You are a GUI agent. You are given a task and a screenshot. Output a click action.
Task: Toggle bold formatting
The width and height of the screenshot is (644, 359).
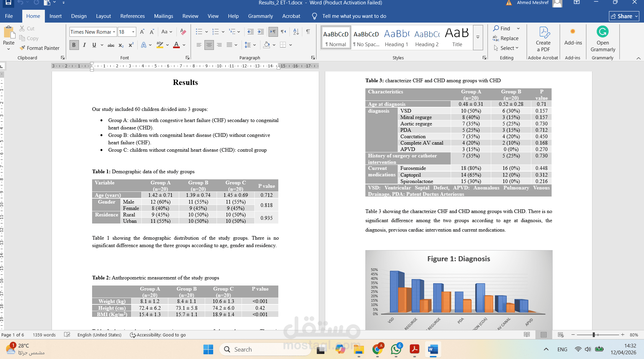point(74,45)
